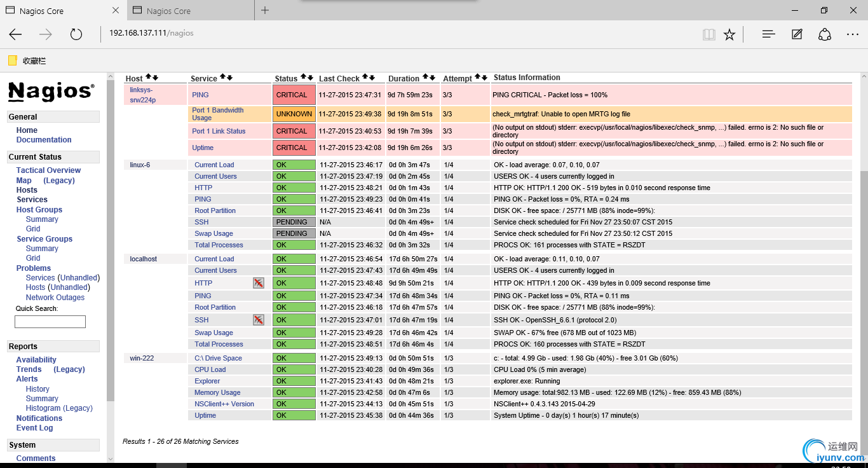
Task: Sort the Host column ascending
Action: (x=148, y=78)
